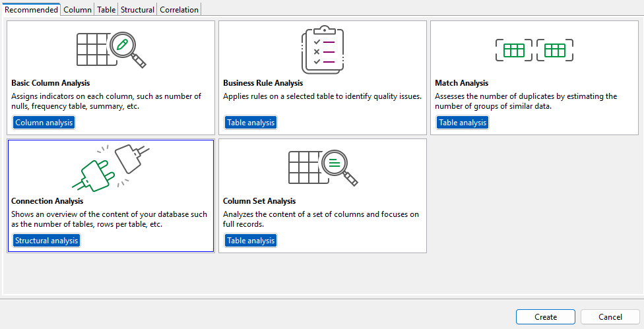Go to the Correlation tab
Image resolution: width=644 pixels, height=329 pixels.
coord(179,10)
